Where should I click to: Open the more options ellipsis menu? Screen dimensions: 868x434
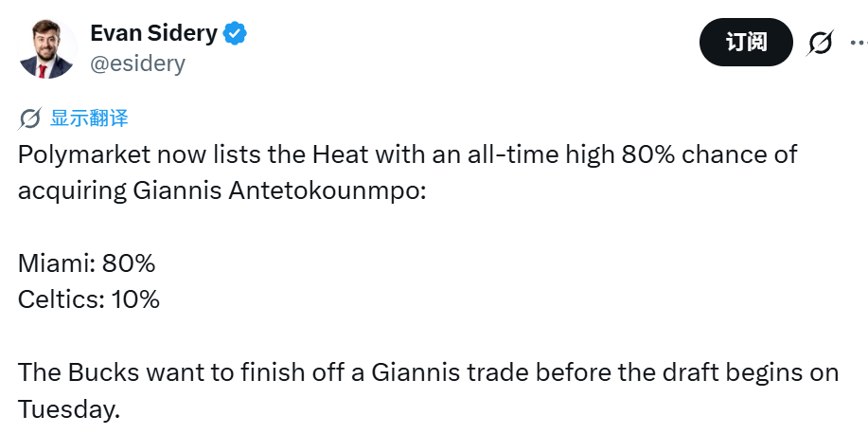pyautogui.click(x=859, y=42)
